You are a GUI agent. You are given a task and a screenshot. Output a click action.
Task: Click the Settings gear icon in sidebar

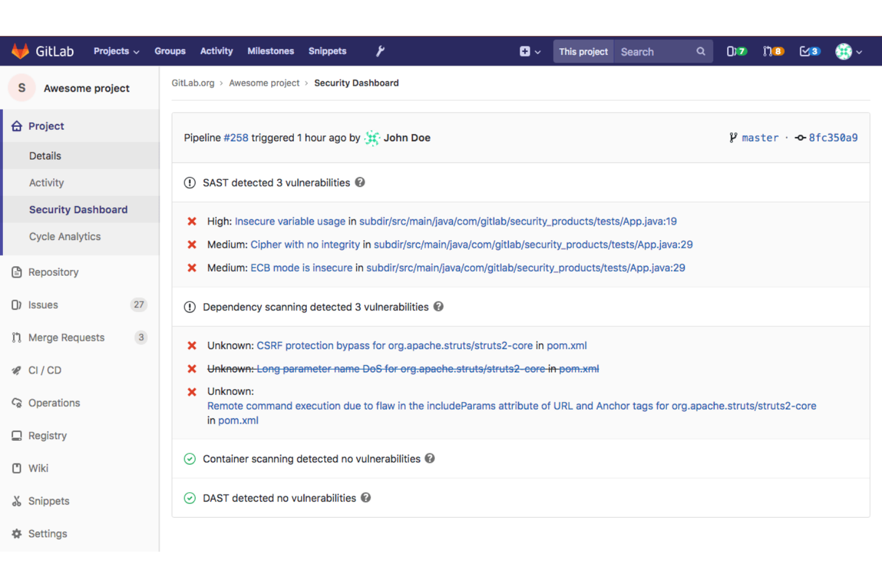(17, 534)
